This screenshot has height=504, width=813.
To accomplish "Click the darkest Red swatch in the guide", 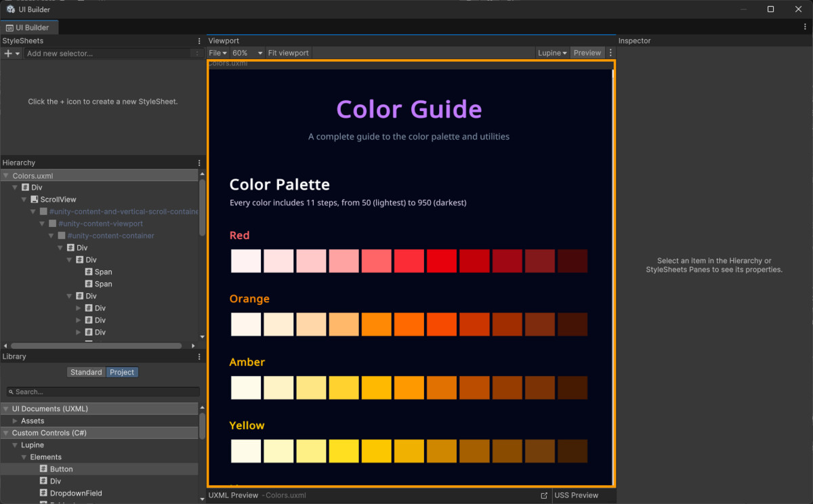I will tap(572, 260).
